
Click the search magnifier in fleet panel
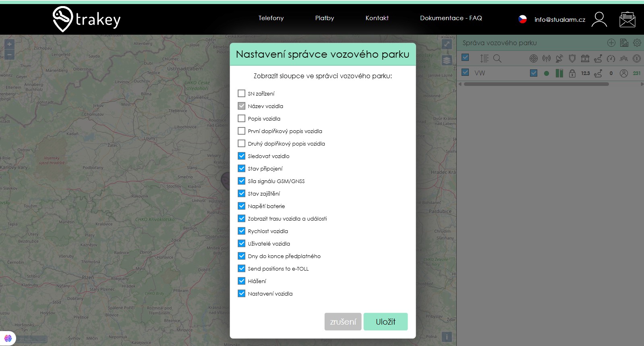pos(497,58)
